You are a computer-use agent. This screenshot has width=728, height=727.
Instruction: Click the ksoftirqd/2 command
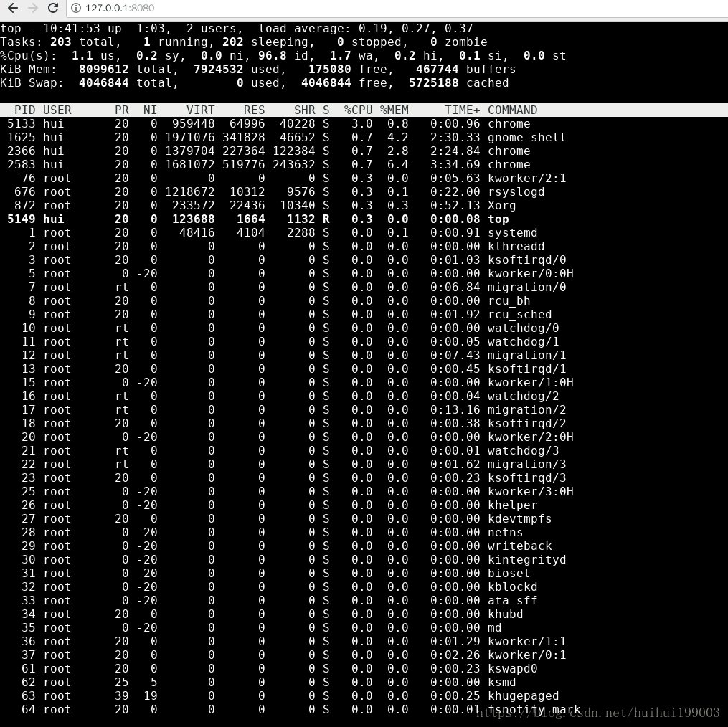pos(527,424)
